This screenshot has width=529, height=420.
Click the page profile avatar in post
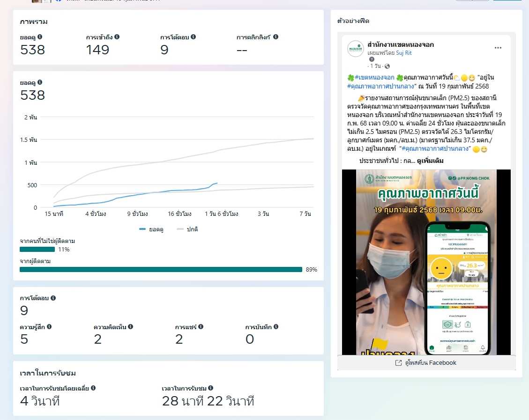[x=356, y=49]
